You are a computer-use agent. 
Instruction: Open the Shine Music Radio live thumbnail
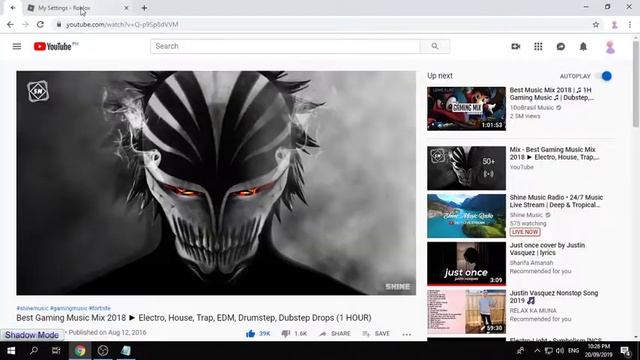[x=466, y=216]
